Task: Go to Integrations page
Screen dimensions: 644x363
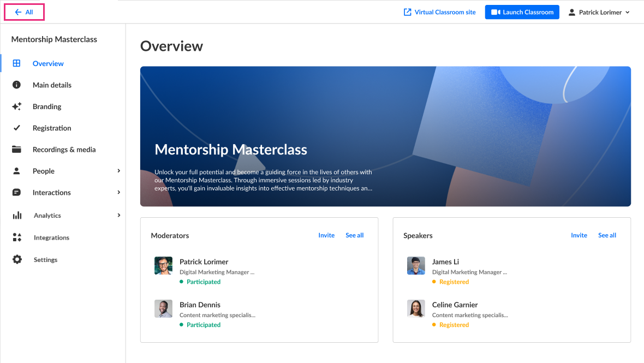Action: 51,237
